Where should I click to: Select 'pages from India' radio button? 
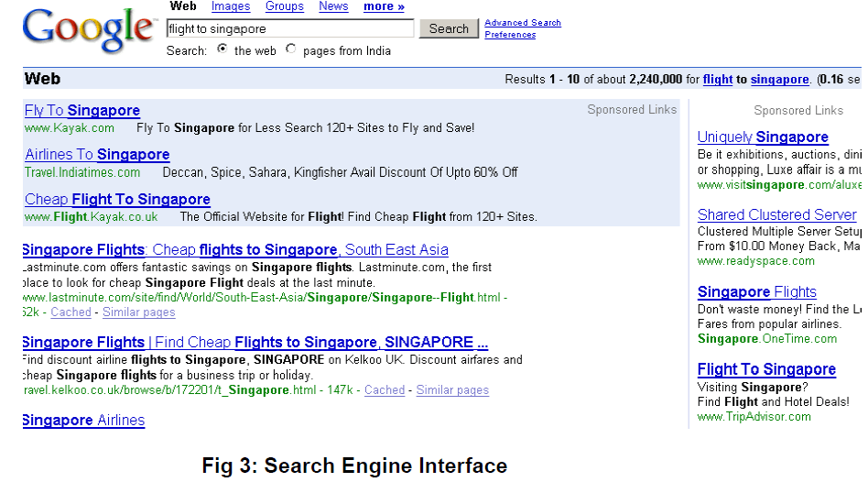(290, 49)
